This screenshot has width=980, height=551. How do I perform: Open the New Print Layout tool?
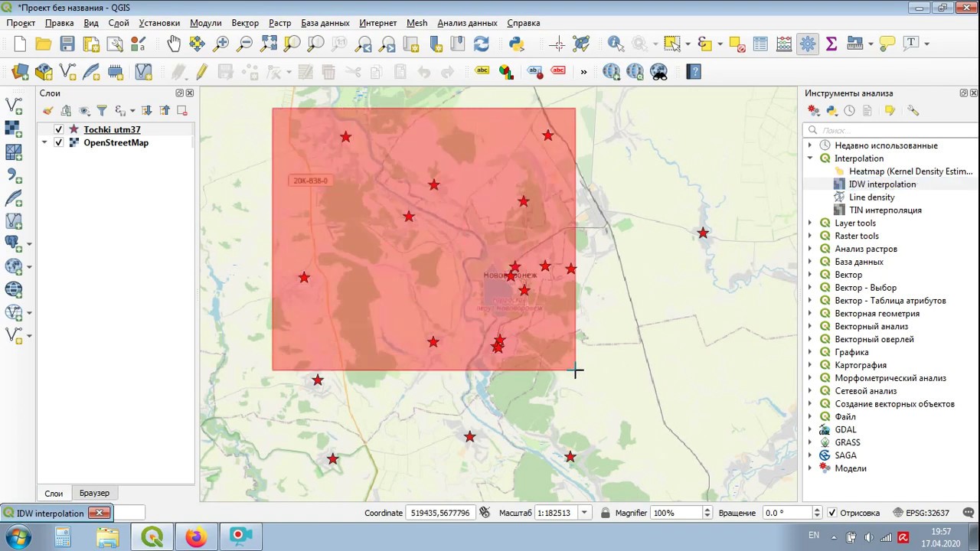92,44
